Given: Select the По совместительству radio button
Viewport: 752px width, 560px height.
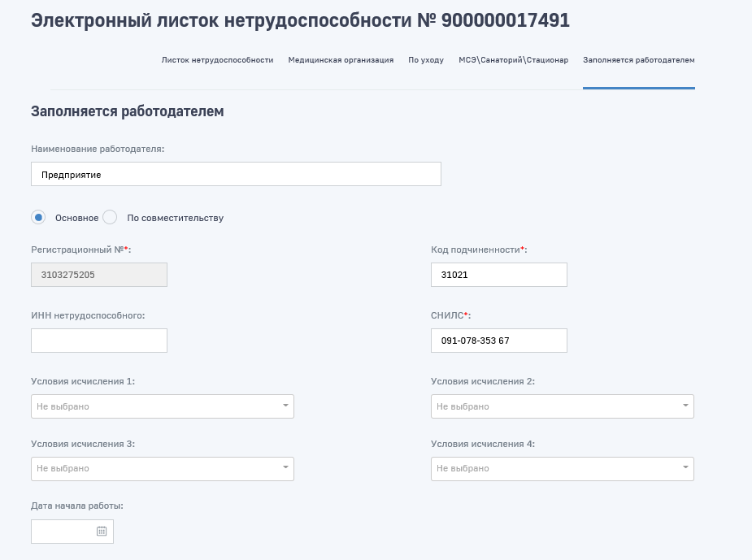Looking at the screenshot, I should coord(111,217).
